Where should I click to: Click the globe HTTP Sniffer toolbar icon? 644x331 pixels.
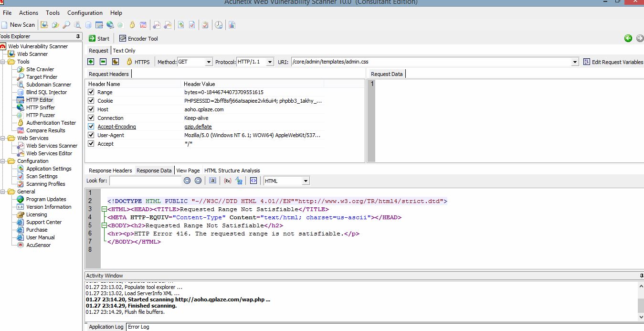click(x=110, y=25)
